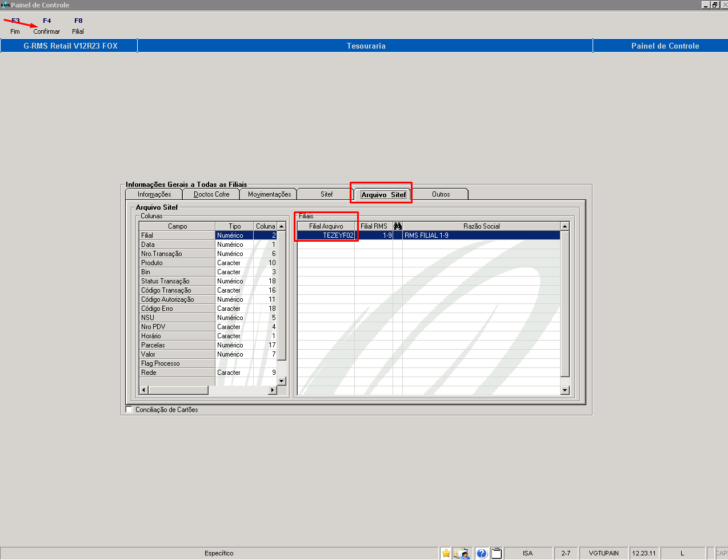Click the Campo column header
728x560 pixels.
coord(177,226)
